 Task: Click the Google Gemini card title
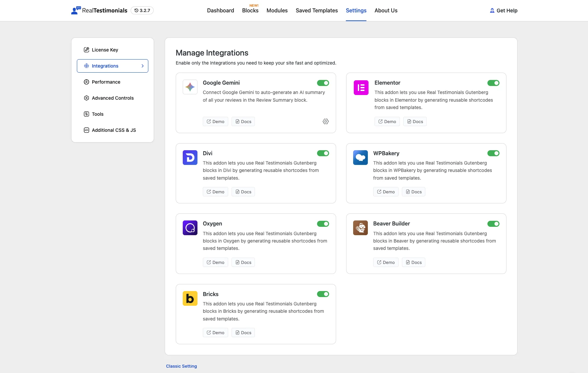pyautogui.click(x=221, y=83)
